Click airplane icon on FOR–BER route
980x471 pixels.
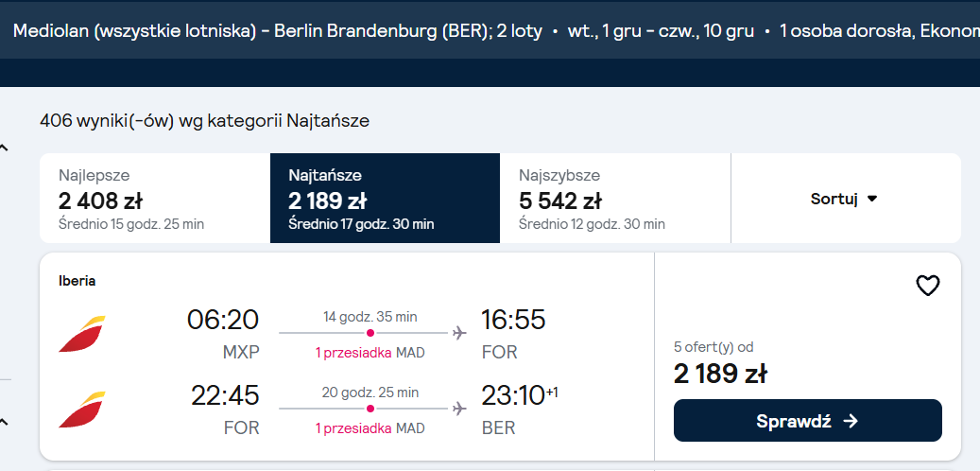pos(459,409)
